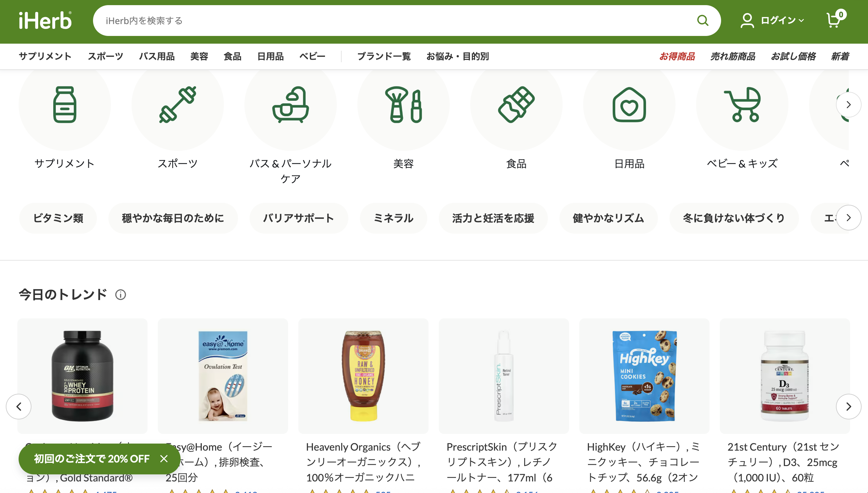Show next category icons with arrow
This screenshot has height=493, width=868.
tap(848, 105)
